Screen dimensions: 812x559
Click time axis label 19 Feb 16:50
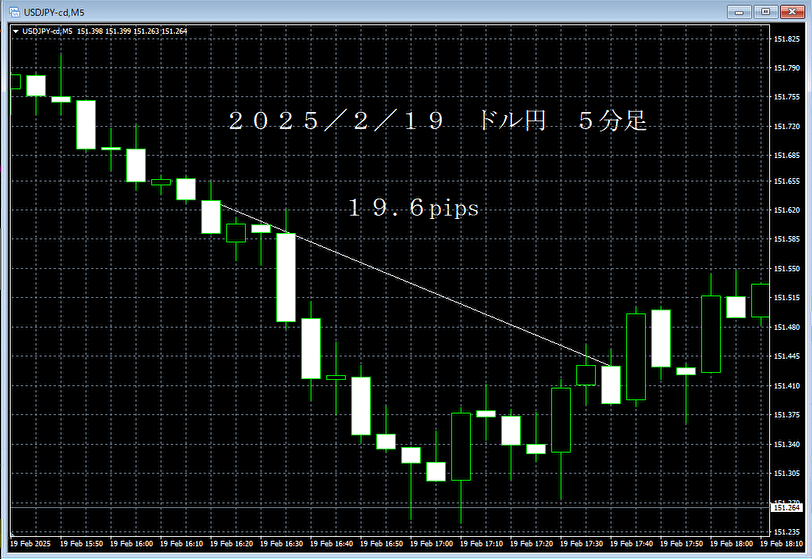pos(381,543)
